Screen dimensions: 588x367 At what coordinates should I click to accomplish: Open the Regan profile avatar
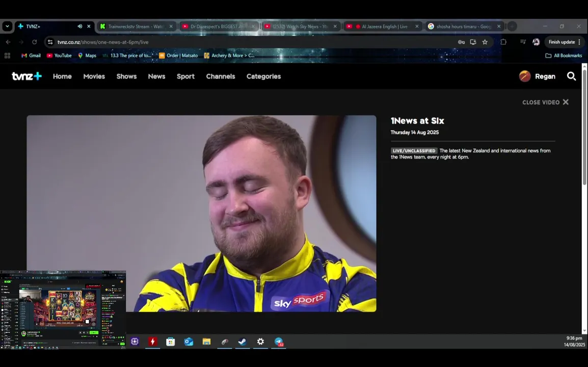pyautogui.click(x=525, y=76)
